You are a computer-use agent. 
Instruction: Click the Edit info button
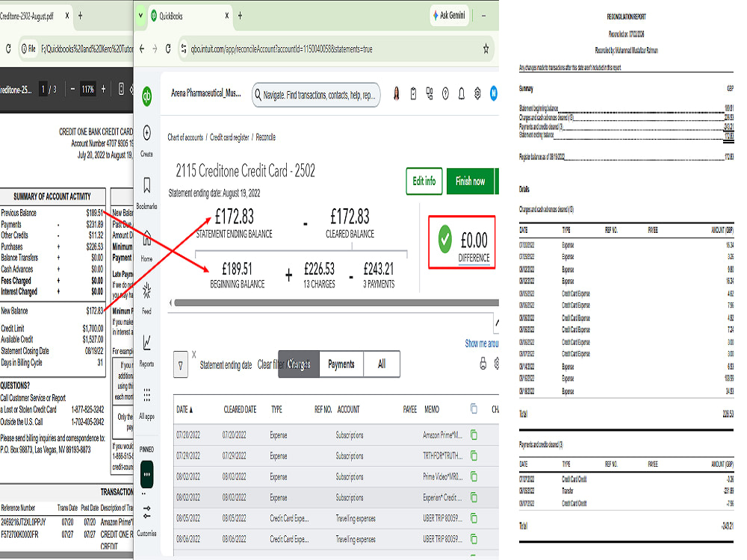(424, 181)
